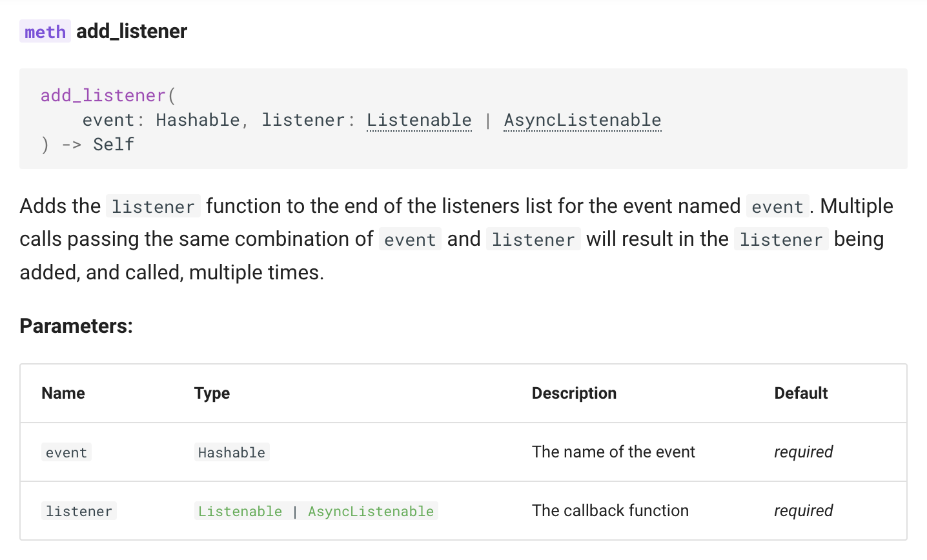The width and height of the screenshot is (927, 560).
Task: Click "The callback function" description cell
Action: click(610, 510)
